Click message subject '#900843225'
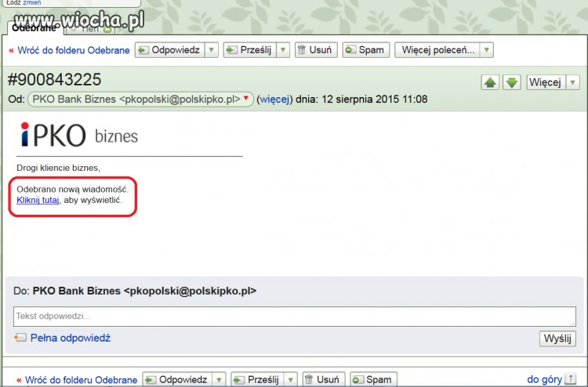The image size is (588, 387). pyautogui.click(x=55, y=79)
